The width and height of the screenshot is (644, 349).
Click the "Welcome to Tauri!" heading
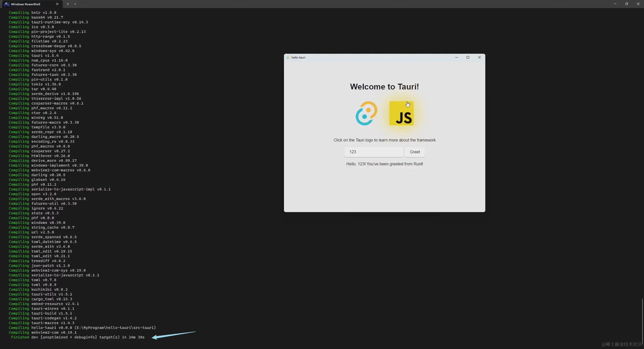click(x=384, y=87)
